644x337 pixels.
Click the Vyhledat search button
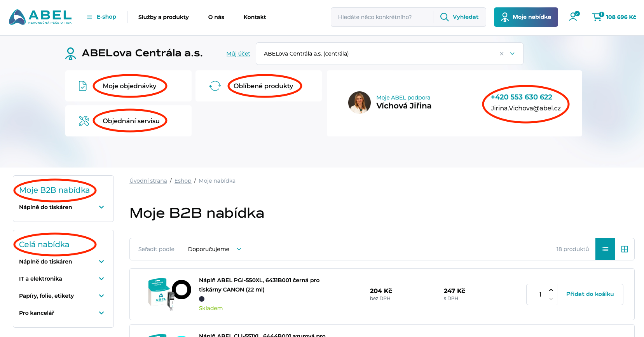tap(459, 17)
